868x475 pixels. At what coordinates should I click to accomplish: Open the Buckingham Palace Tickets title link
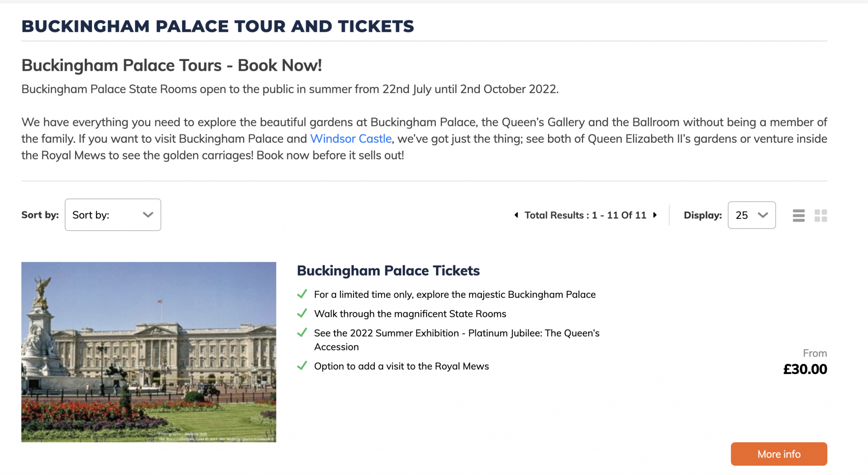click(x=388, y=271)
